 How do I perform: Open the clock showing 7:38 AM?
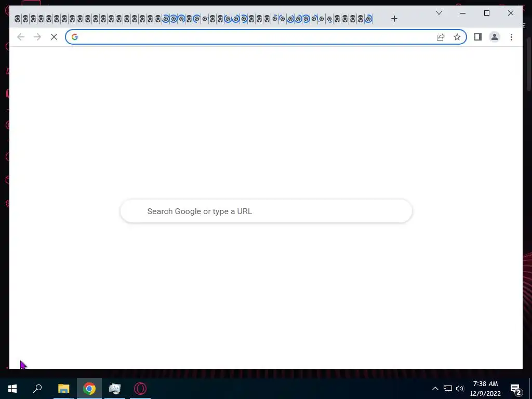pyautogui.click(x=485, y=389)
